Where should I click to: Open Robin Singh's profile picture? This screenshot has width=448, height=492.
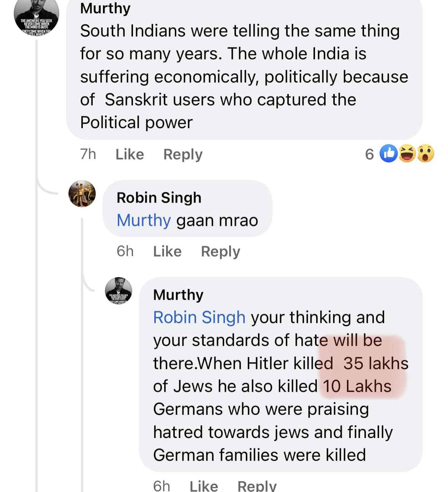point(82,194)
